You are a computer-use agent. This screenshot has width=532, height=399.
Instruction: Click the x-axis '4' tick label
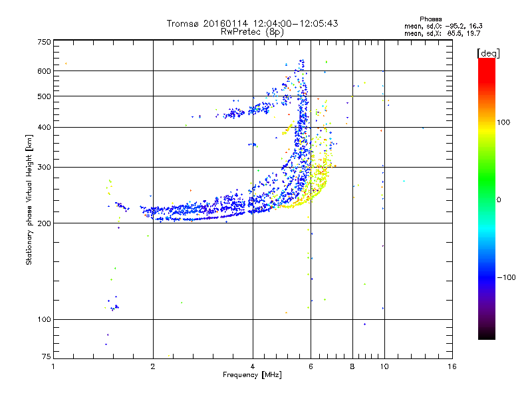pos(253,366)
